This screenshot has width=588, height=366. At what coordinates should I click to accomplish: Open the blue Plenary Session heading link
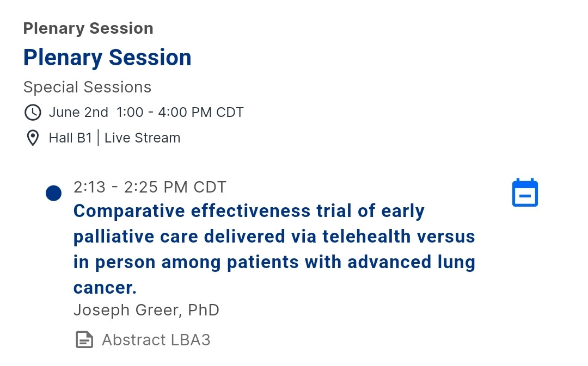(x=107, y=58)
